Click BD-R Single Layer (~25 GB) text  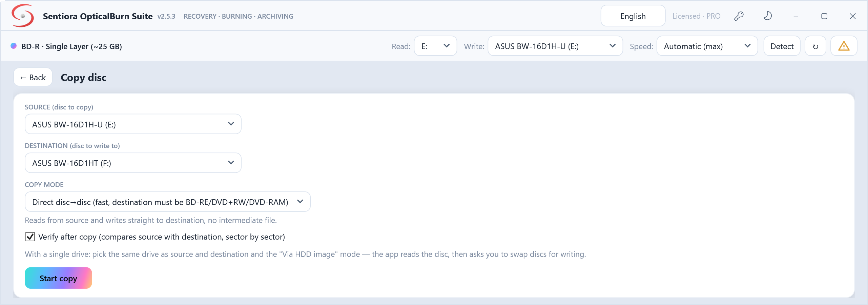(71, 46)
